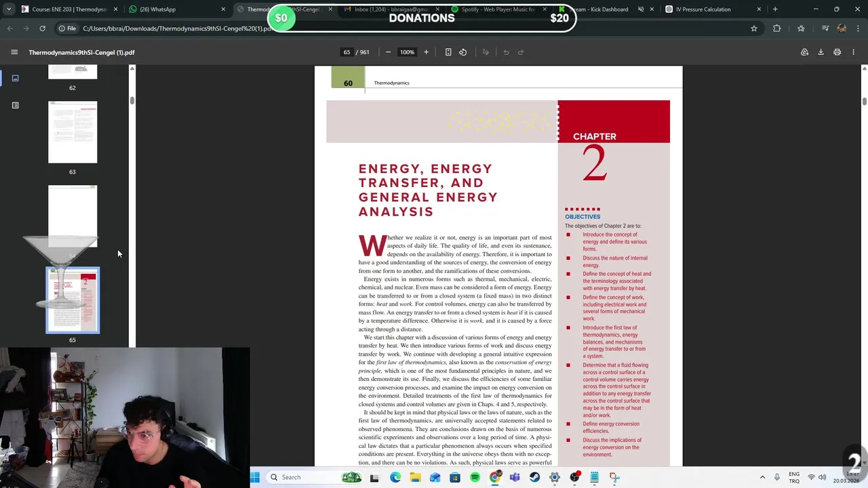868x488 pixels.
Task: Click the 'Discuss the nature of internal energy.' objective
Action: 614,262
